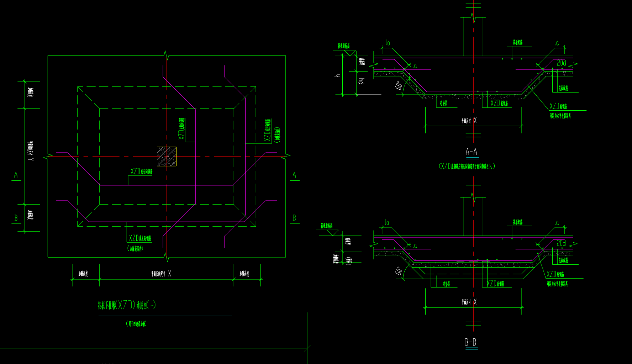Image resolution: width=632 pixels, height=364 pixels.
Task: Click the '砼垫层' label in section A-A
Action: coord(443,103)
